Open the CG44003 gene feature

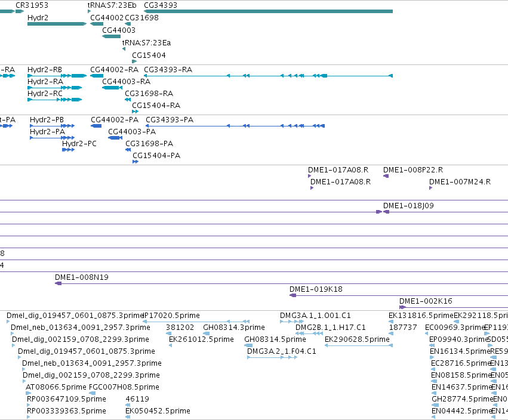[111, 36]
